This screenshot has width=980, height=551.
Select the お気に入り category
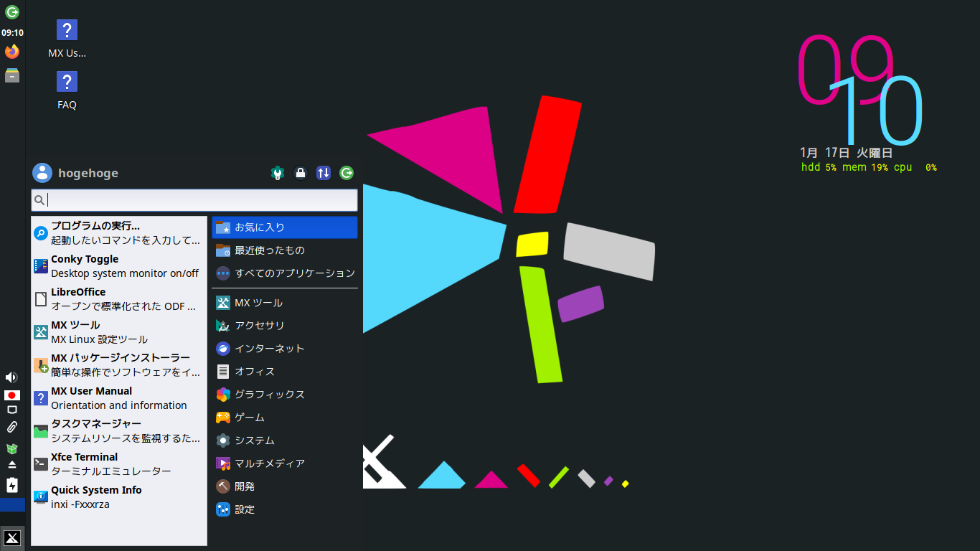pos(285,227)
